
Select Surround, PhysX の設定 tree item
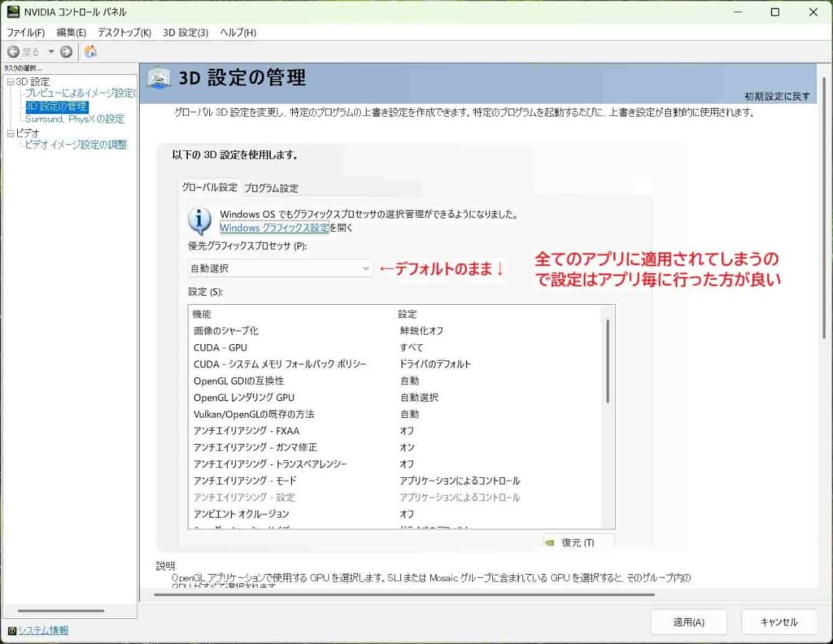point(75,119)
